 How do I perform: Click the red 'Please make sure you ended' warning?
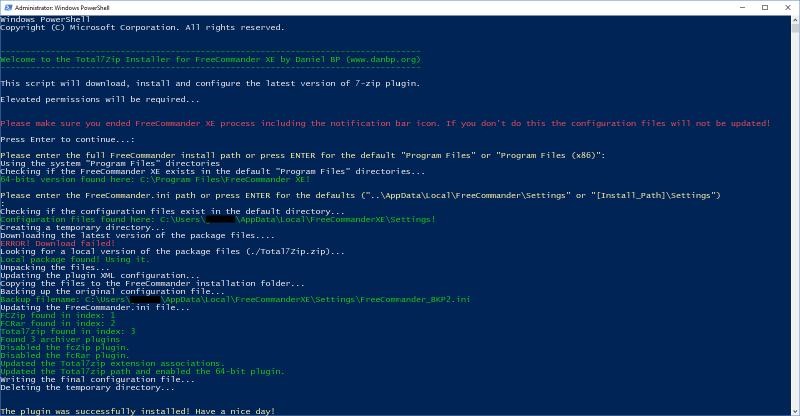tap(385, 124)
